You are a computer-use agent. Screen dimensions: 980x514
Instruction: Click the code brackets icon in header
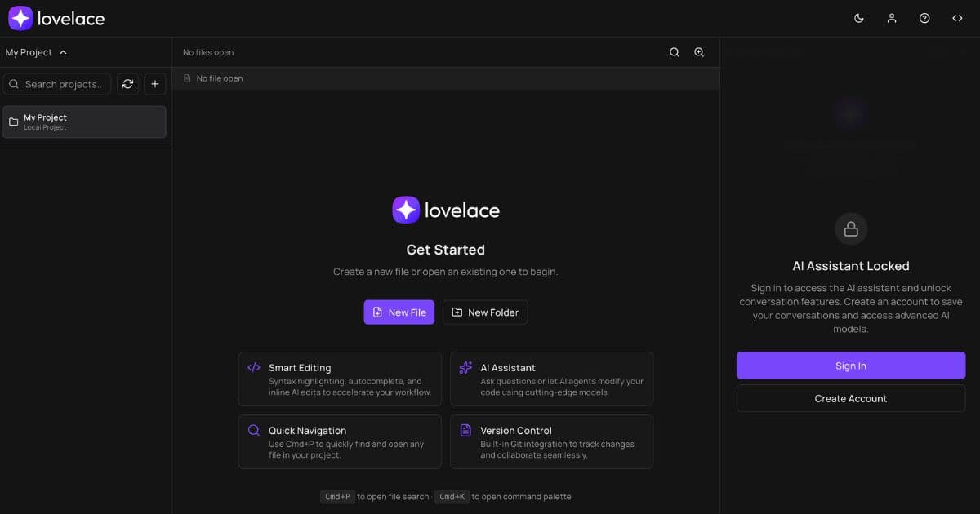[957, 18]
